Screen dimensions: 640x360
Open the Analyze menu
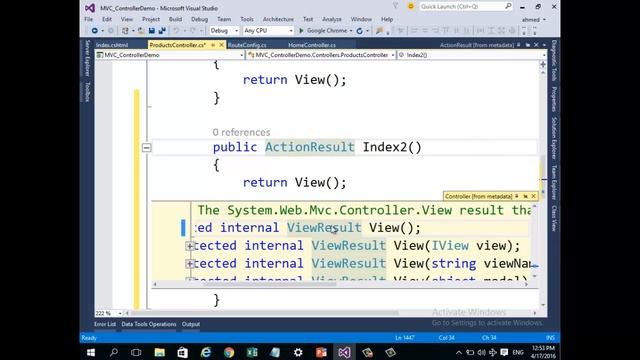coord(332,19)
